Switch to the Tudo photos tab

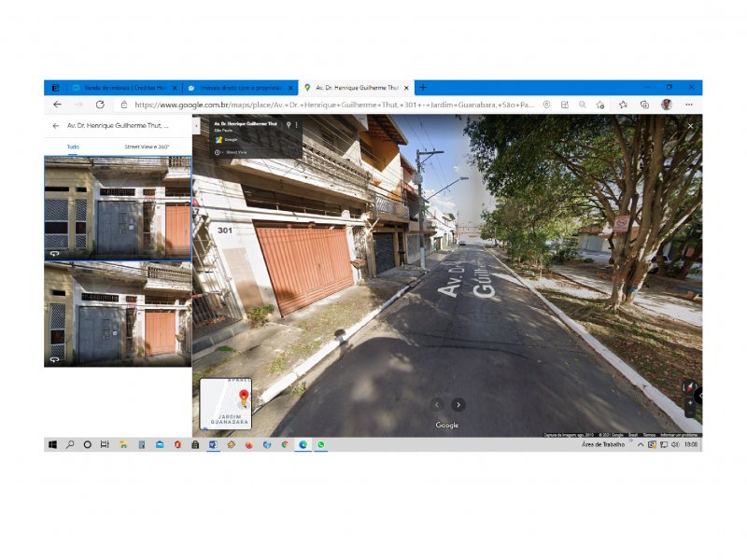(73, 147)
